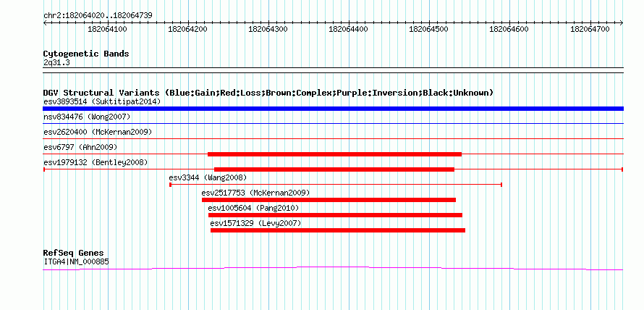Open the esv2517753 (McKernan2009) variant label
The width and height of the screenshot is (644, 310).
[255, 193]
